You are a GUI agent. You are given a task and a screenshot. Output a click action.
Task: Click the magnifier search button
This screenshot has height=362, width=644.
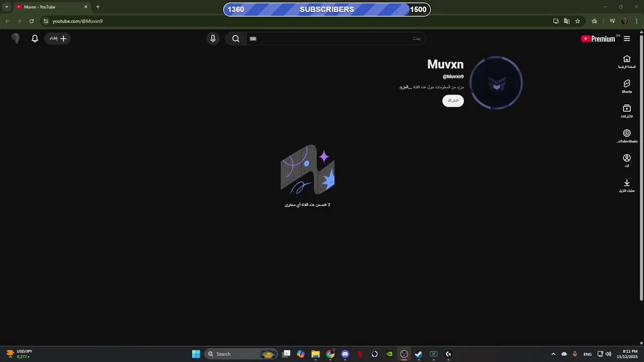click(x=235, y=38)
